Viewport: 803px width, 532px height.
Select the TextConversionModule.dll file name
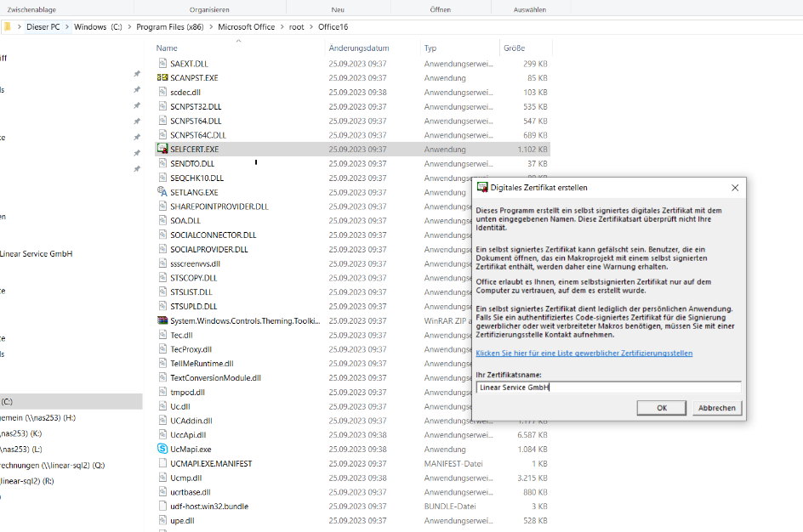coord(215,377)
